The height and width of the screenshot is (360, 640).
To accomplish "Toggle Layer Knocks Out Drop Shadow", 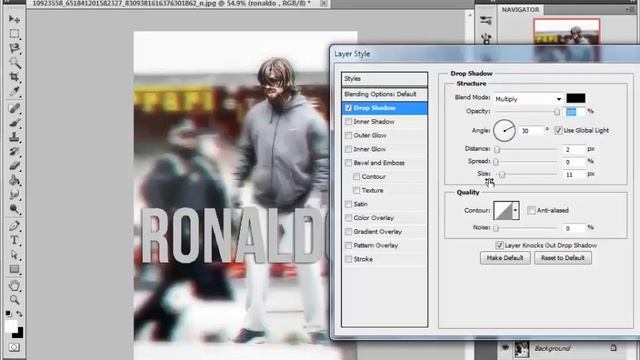I will (x=499, y=245).
